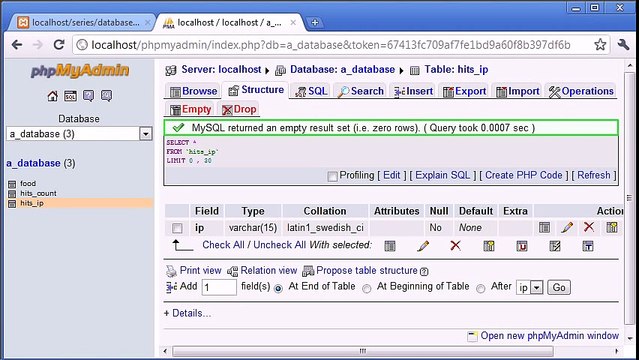Open the a_database dropdown in sidebar
639x360 pixels.
pos(79,134)
